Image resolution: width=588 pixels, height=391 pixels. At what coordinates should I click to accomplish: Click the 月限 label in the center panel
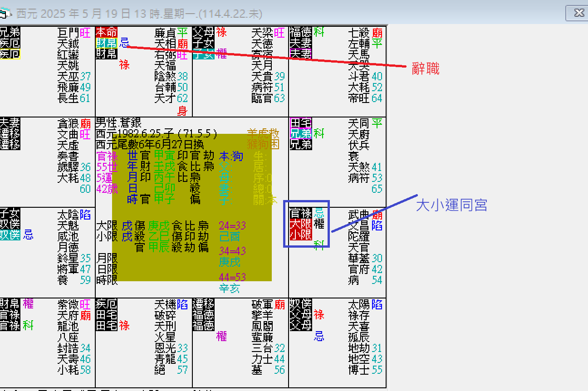click(x=107, y=258)
